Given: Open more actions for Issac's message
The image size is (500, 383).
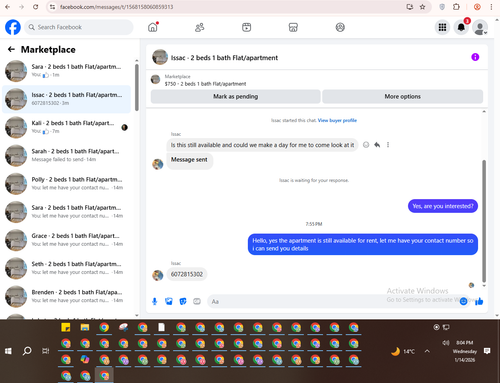Looking at the screenshot, I should click(388, 145).
